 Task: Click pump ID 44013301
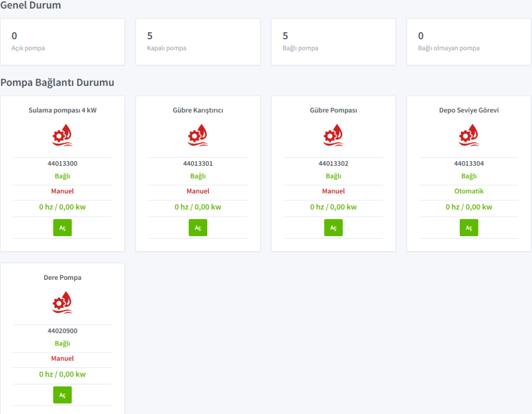[x=198, y=164]
